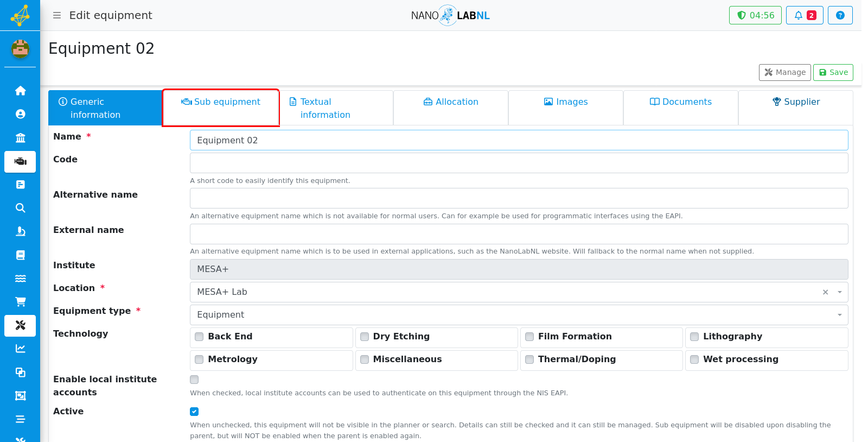Image resolution: width=868 pixels, height=442 pixels.
Task: Check the Dry Etching technology checkbox
Action: pyautogui.click(x=365, y=337)
